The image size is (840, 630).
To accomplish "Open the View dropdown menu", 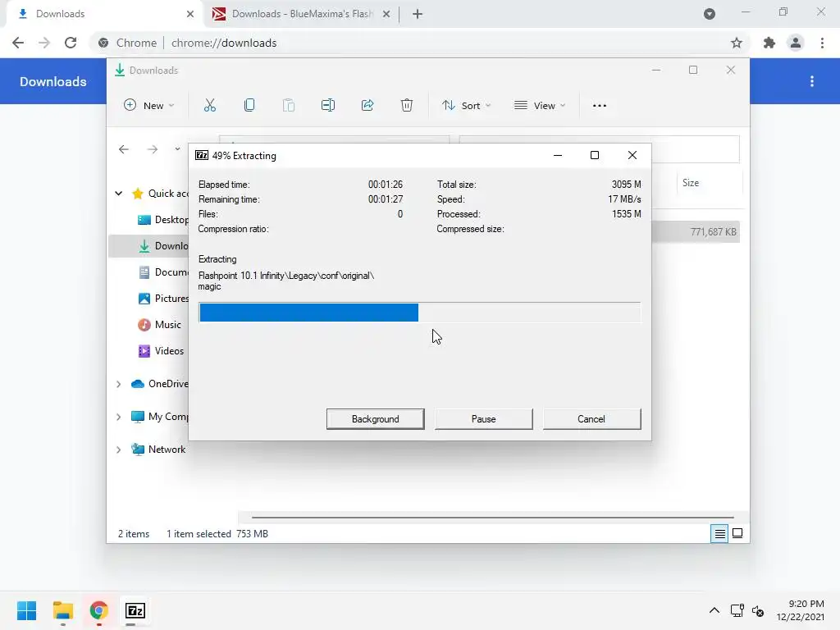I will pos(540,106).
